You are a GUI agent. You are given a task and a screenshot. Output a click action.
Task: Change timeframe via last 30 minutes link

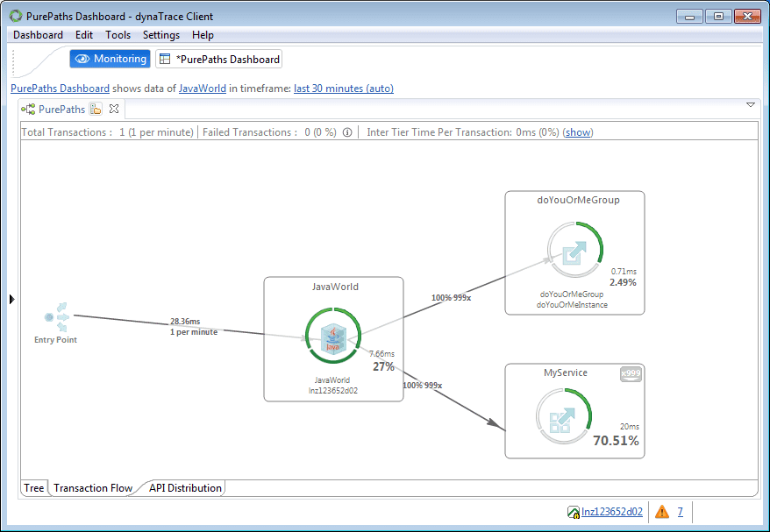click(344, 89)
